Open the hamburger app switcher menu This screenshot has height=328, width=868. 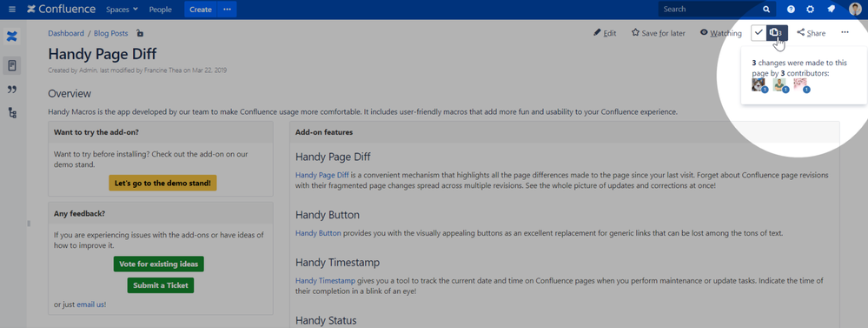point(12,10)
